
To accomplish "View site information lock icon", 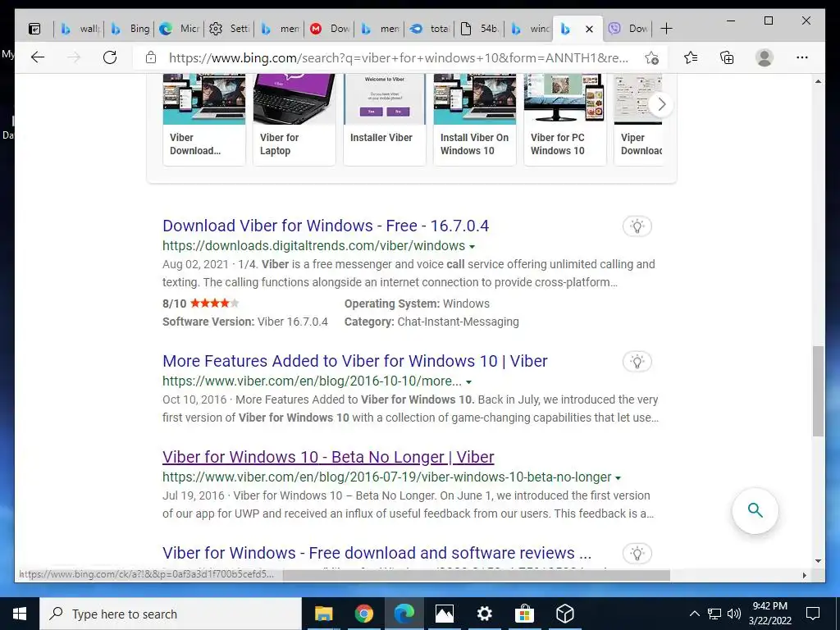I will [x=151, y=57].
